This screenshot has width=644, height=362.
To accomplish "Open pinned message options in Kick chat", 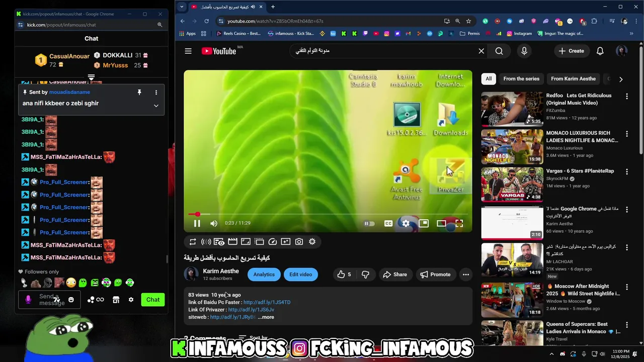I will coord(156,93).
